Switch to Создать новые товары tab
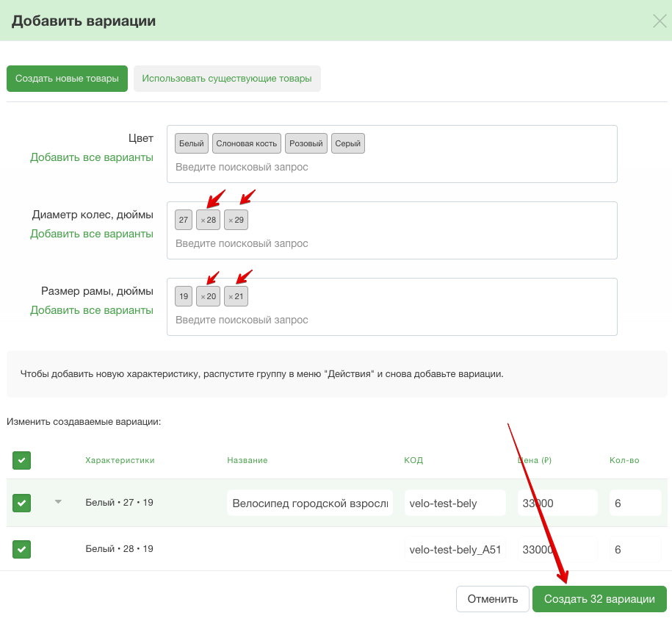 pyautogui.click(x=67, y=79)
